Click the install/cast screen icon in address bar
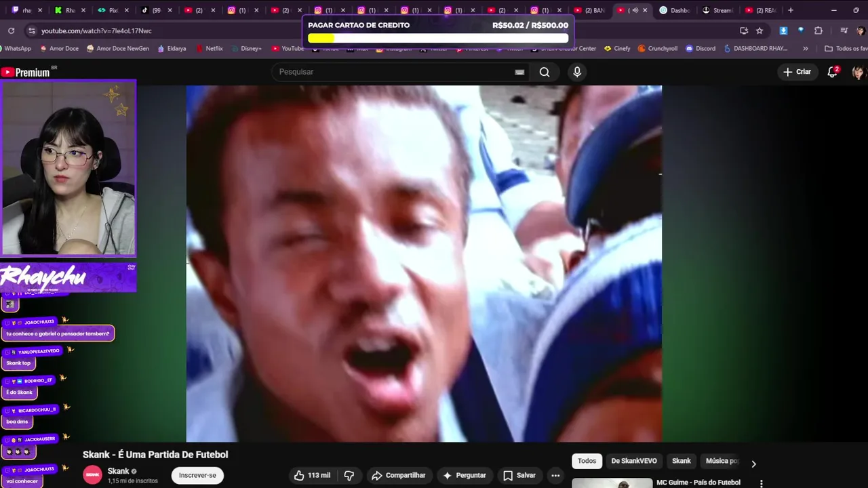Viewport: 868px width, 488px height. tap(744, 30)
